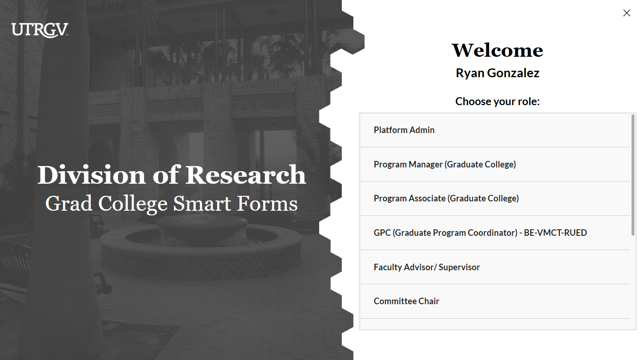Click the Ryan Gonzalez user name
Viewport: 644px width, 360px height.
click(x=497, y=73)
